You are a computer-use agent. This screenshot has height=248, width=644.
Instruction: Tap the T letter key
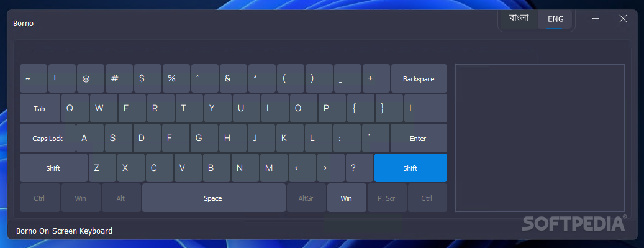[x=189, y=108]
